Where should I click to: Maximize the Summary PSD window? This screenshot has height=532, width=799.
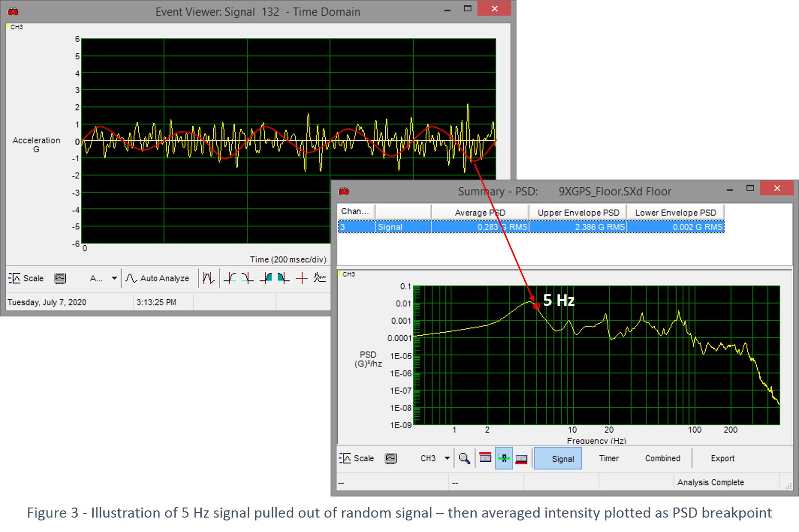[x=750, y=188]
